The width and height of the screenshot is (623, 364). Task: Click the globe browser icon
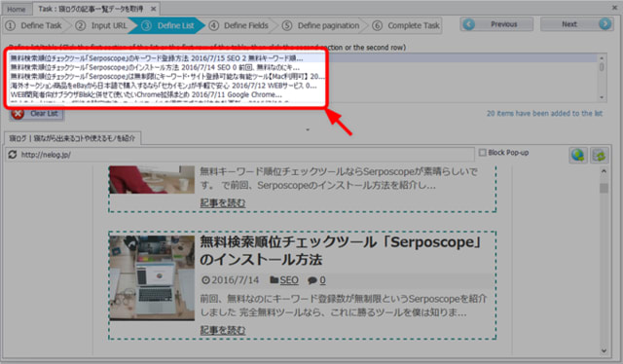click(577, 155)
